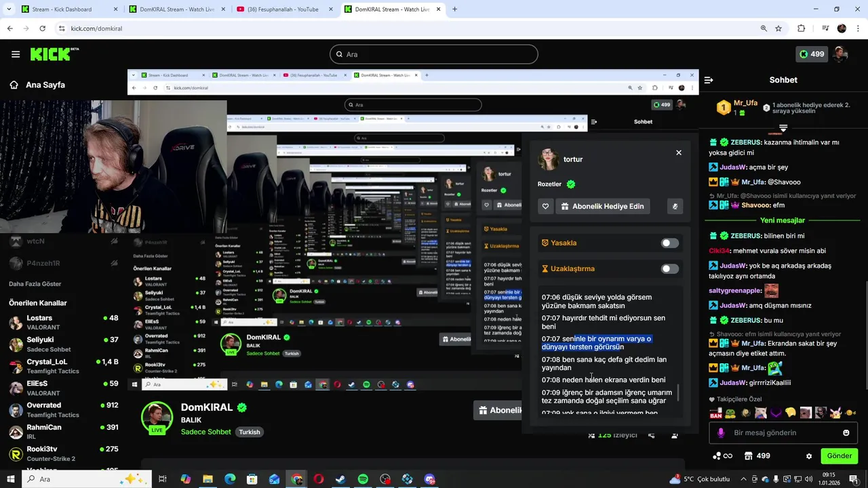This screenshot has height=488, width=868.
Task: Open Crystal_LoL channel in sidebar
Action: coord(64,366)
